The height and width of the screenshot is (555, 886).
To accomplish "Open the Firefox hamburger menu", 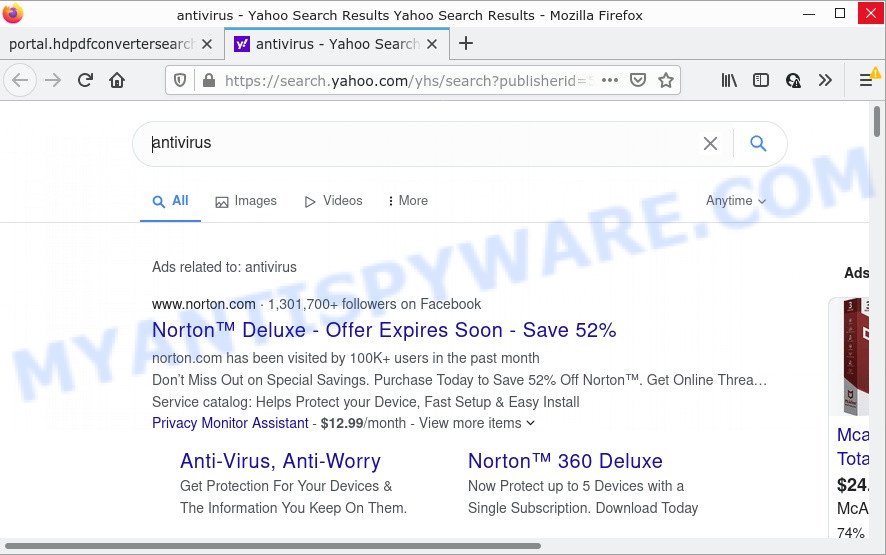I will tap(866, 80).
